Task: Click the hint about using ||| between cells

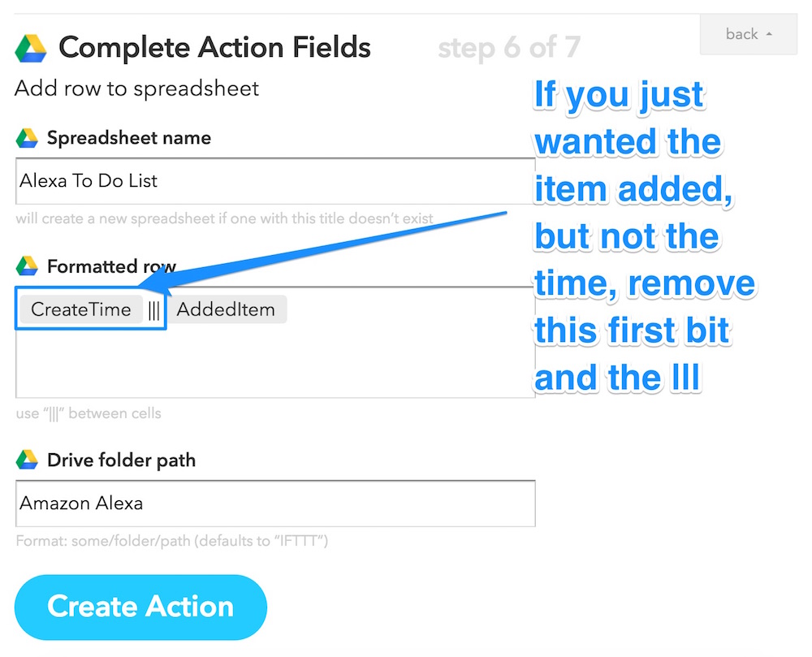Action: click(89, 413)
